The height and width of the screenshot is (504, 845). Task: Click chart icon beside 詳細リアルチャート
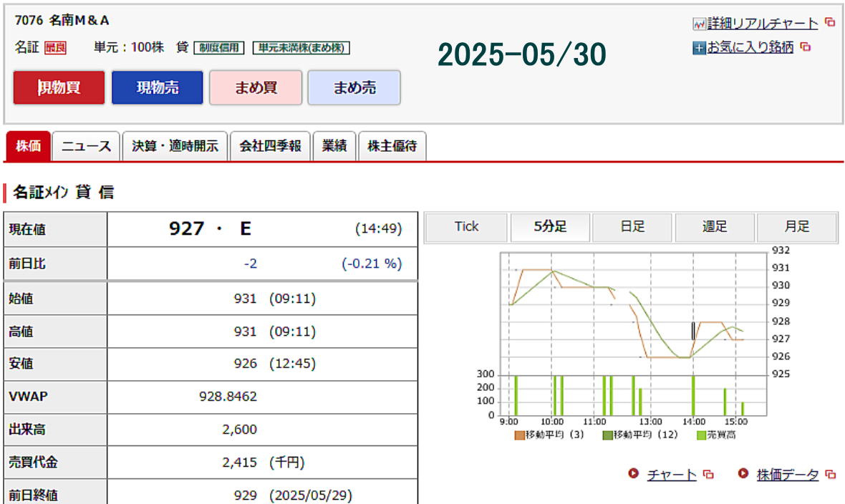pyautogui.click(x=699, y=24)
